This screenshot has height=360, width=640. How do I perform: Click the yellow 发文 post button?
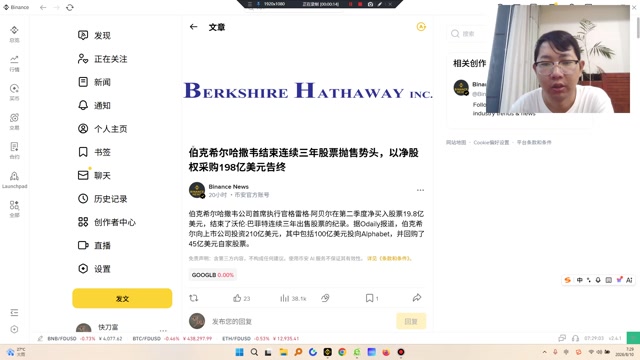122,298
